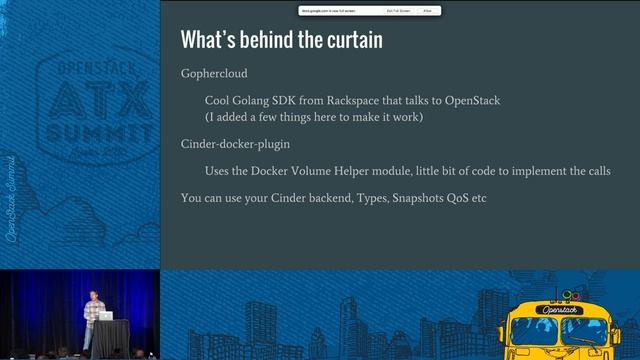Click the Exit Full Screen button
The image size is (640, 360).
click(398, 11)
